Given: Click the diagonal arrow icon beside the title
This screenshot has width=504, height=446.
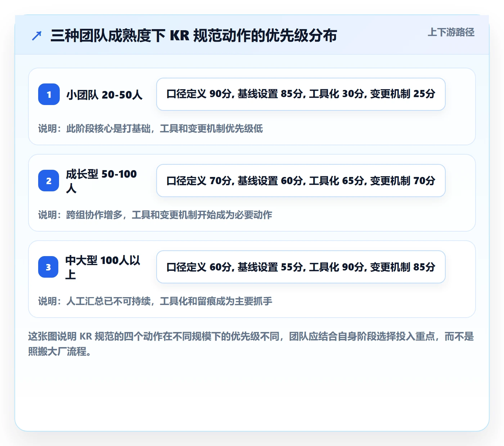Looking at the screenshot, I should [37, 36].
